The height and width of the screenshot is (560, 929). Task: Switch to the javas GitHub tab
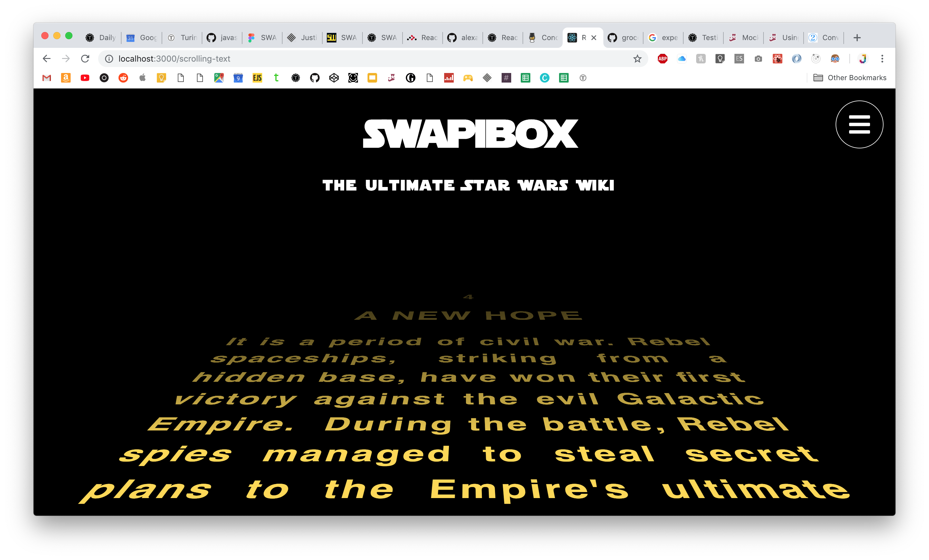pyautogui.click(x=222, y=38)
